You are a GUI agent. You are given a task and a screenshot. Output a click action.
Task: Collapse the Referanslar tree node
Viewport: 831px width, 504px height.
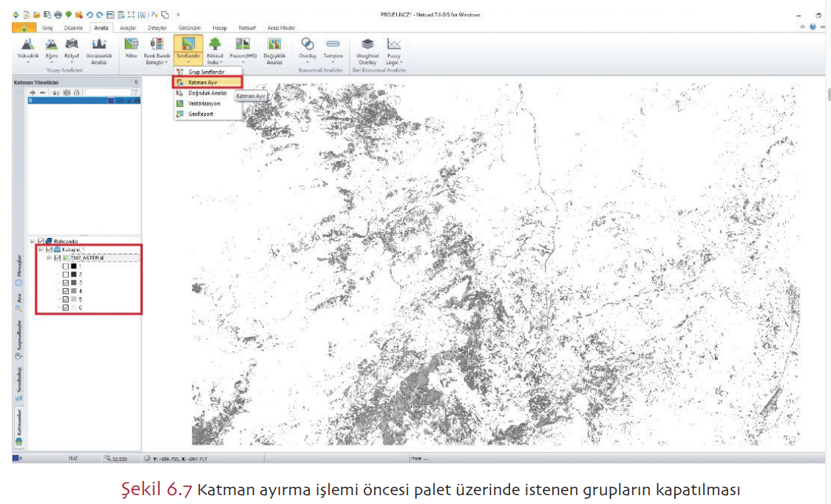pos(32,241)
